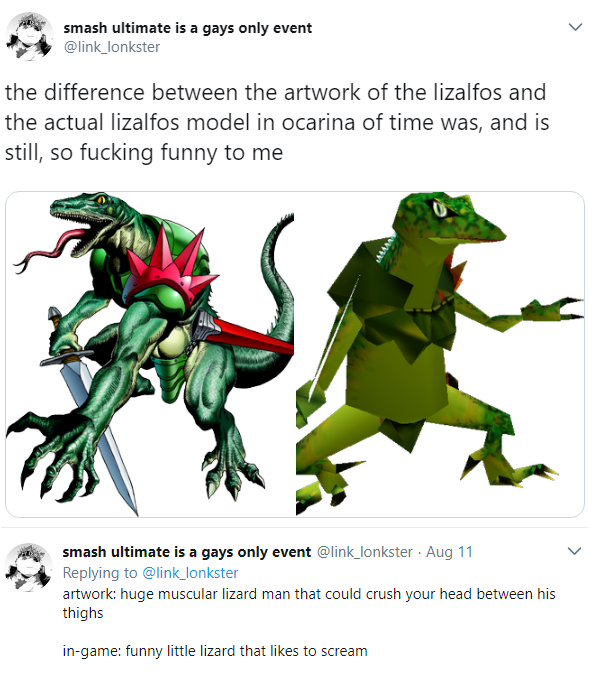This screenshot has height=680, width=589.
Task: Click the main tweet text about lizalfos artwork
Action: 277,122
